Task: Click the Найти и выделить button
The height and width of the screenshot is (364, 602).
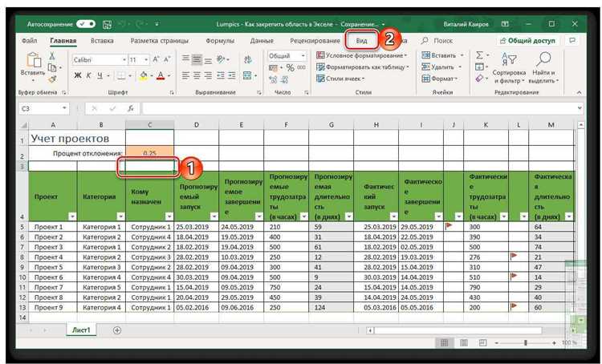Action: pyautogui.click(x=543, y=68)
